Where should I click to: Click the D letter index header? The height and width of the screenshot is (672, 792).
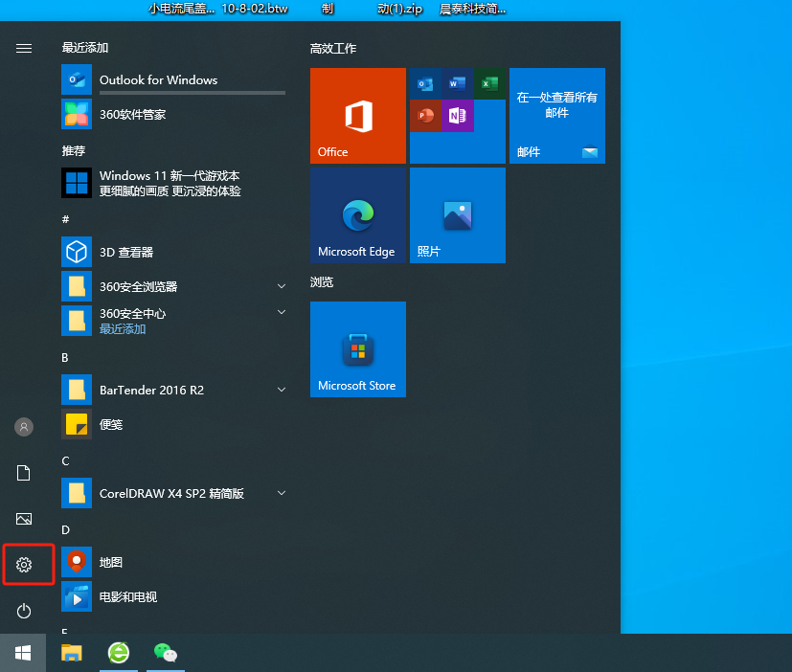pos(66,529)
